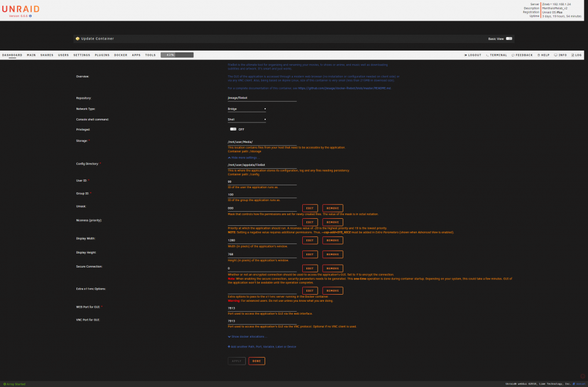The image size is (588, 387).
Task: Click the WEB Port for GUI field
Action: [262, 308]
